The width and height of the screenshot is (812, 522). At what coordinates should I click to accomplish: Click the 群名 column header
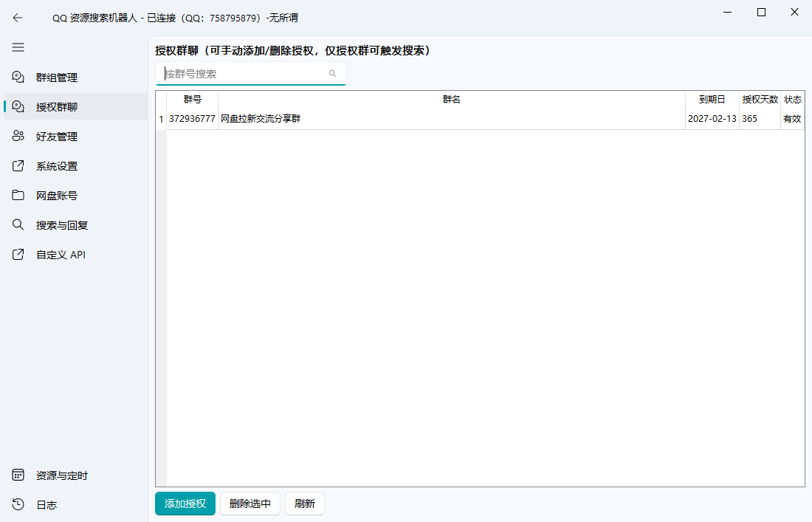click(451, 99)
